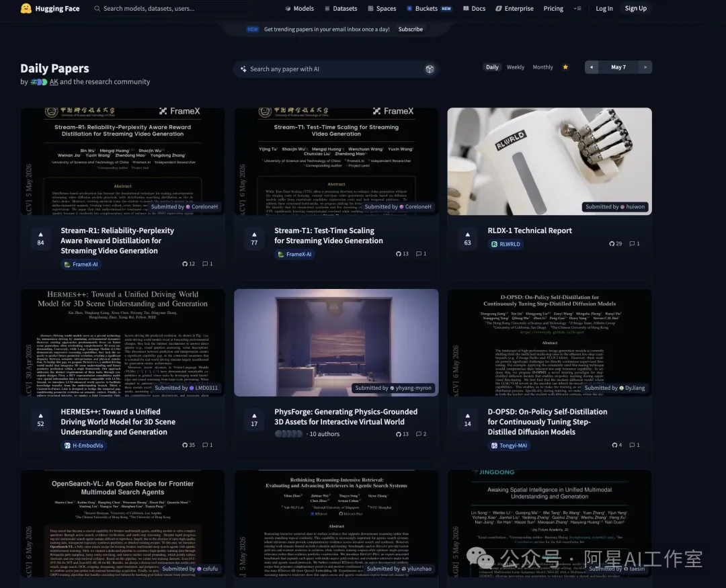
Task: Click the star favorites icon
Action: (x=565, y=67)
